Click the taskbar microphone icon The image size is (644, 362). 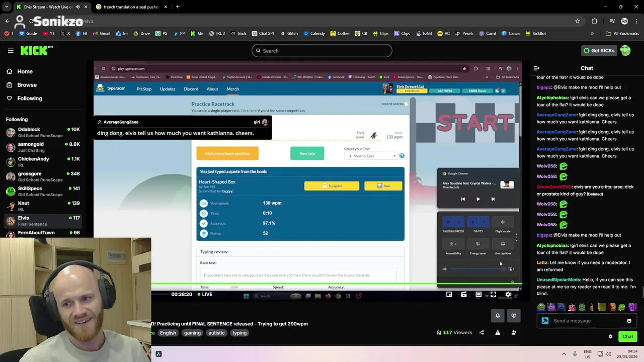tap(575, 354)
